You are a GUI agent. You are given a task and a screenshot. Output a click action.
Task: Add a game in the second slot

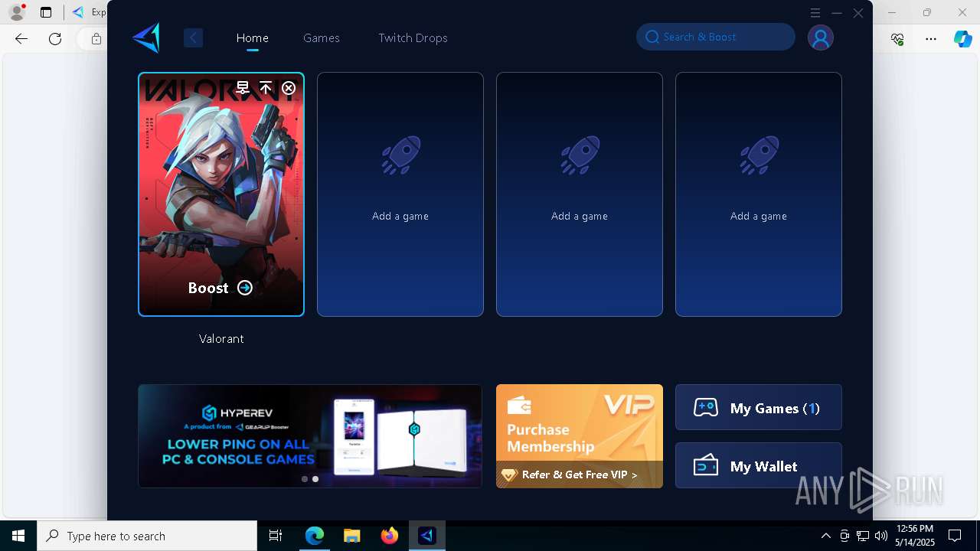click(400, 194)
